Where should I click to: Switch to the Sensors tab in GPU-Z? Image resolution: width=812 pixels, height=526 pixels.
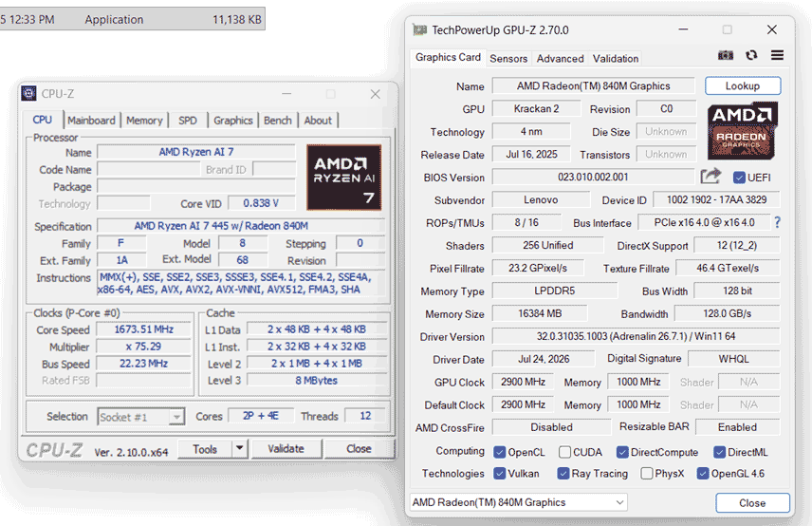[x=508, y=59]
